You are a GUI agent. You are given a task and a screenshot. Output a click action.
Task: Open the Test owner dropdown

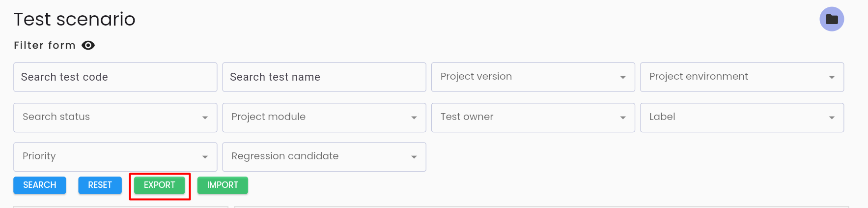point(533,117)
